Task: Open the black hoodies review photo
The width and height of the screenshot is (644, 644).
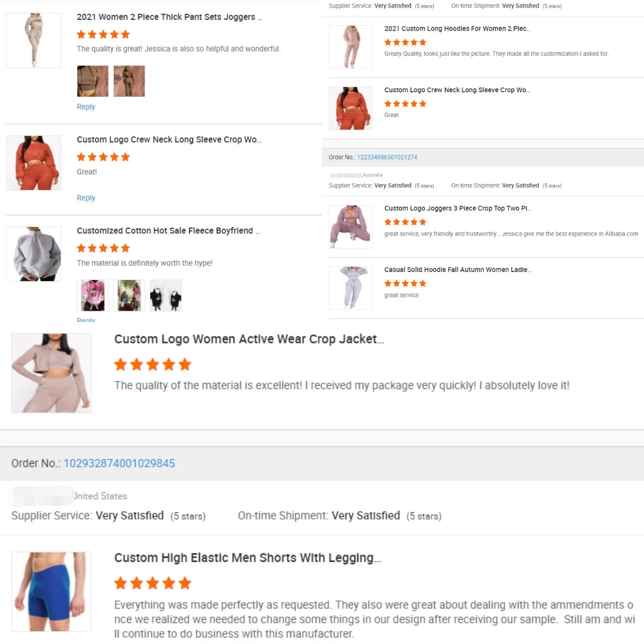Action: click(x=166, y=295)
